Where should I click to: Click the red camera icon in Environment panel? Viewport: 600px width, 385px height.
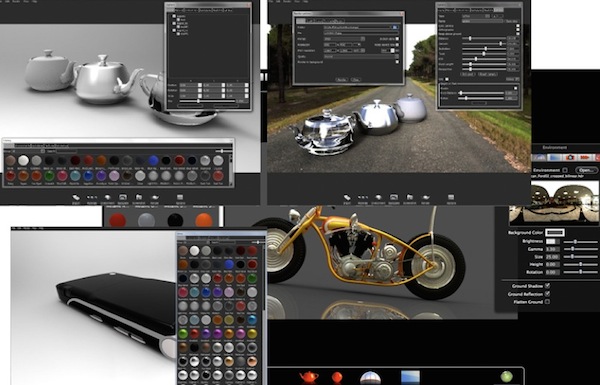click(x=570, y=157)
